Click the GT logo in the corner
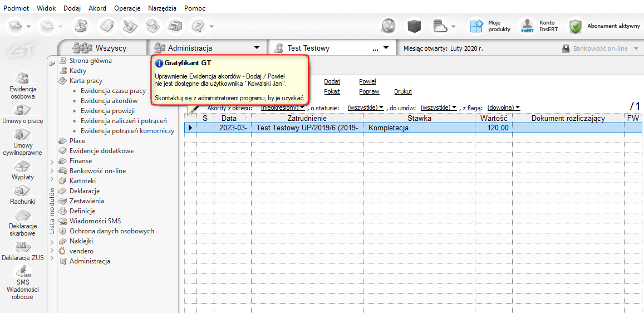This screenshot has width=644, height=313. 23,51
